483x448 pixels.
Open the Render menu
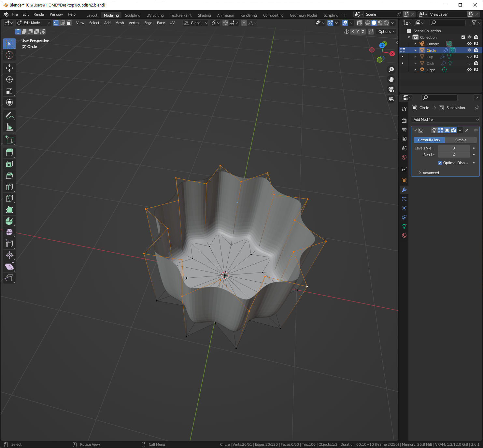[39, 14]
